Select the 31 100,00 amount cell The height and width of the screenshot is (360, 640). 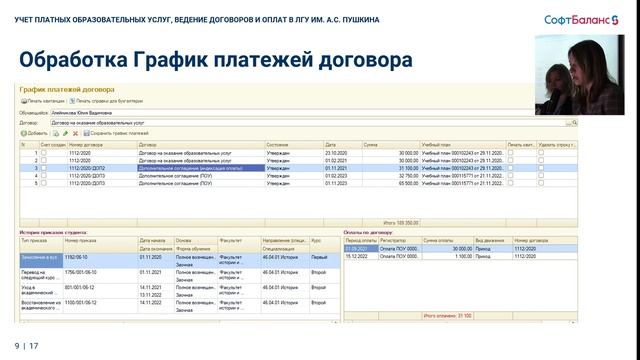(x=391, y=168)
